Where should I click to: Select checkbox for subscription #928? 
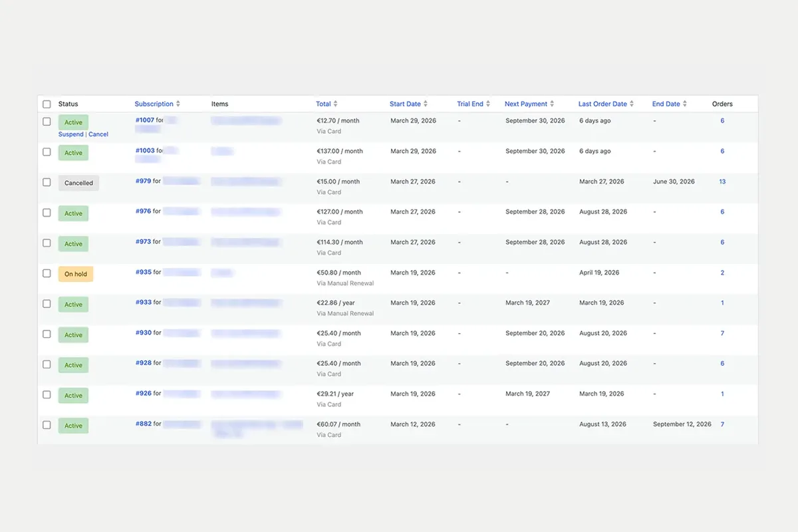pyautogui.click(x=47, y=364)
